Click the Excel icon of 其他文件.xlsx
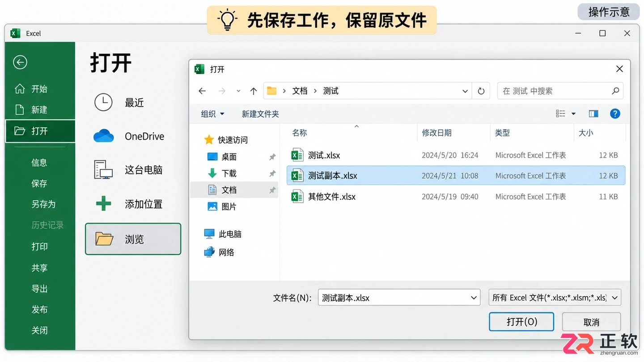The image size is (644, 362). coord(297,196)
